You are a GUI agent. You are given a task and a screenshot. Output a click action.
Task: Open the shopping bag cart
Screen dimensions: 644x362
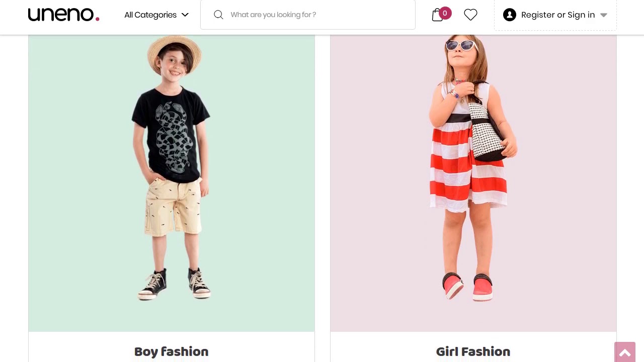pos(437,15)
